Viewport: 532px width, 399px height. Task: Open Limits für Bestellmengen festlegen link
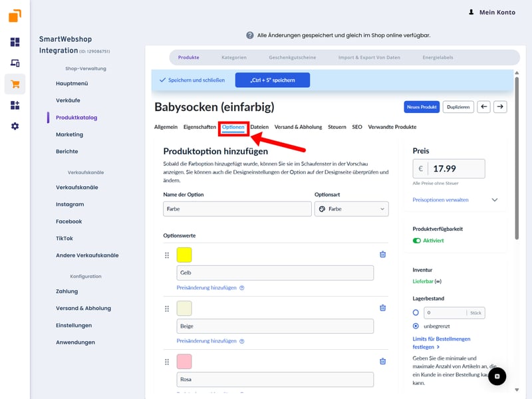(x=441, y=343)
